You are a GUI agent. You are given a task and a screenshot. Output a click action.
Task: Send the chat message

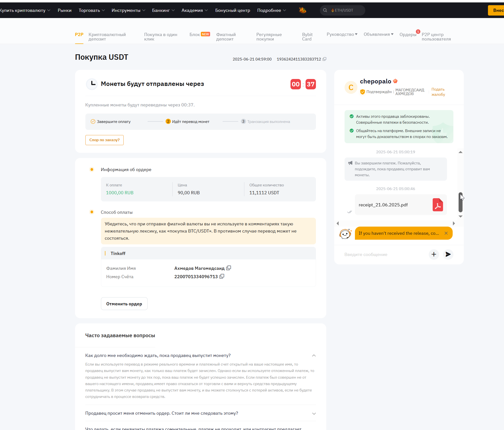click(448, 254)
